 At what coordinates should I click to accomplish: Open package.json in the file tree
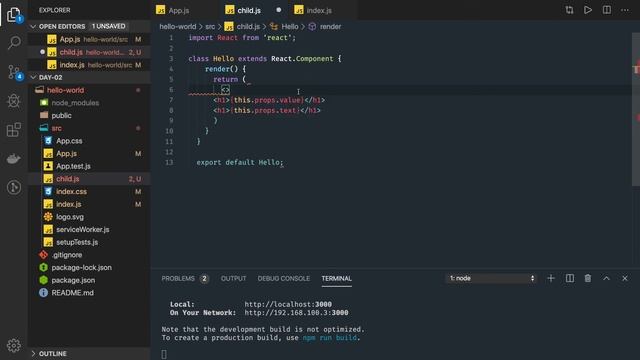tap(89, 280)
